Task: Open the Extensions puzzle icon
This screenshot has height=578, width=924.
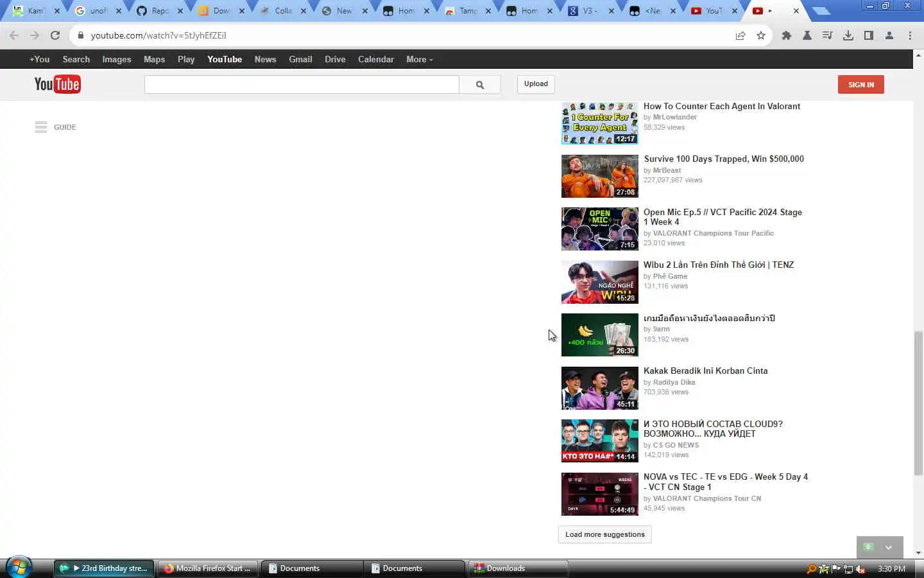Action: (787, 35)
